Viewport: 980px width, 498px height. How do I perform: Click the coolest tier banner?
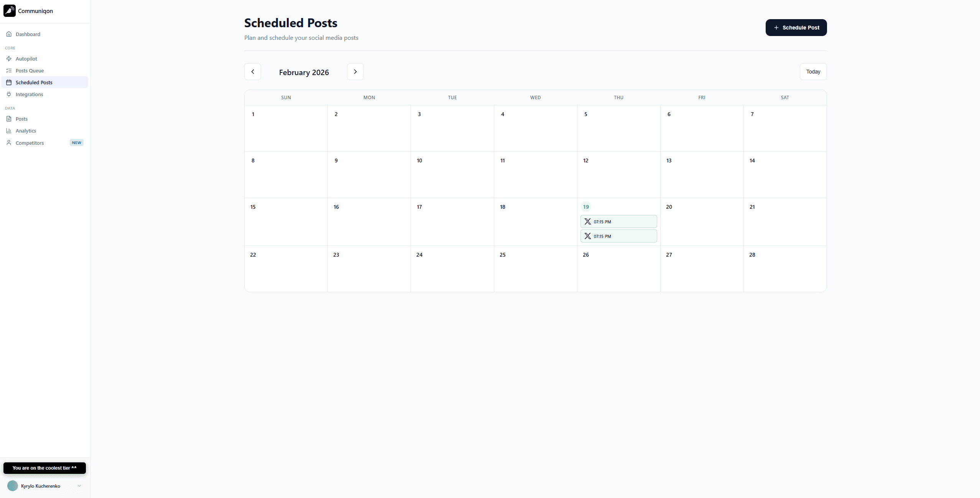(44, 468)
